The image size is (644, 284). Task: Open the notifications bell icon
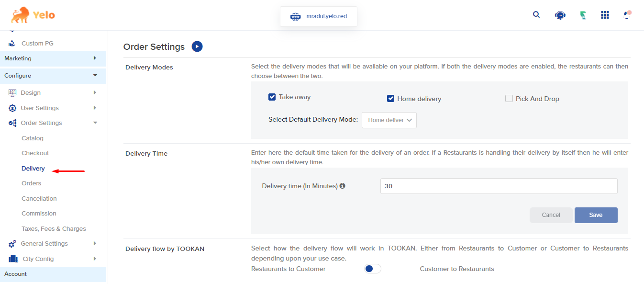pos(626,15)
